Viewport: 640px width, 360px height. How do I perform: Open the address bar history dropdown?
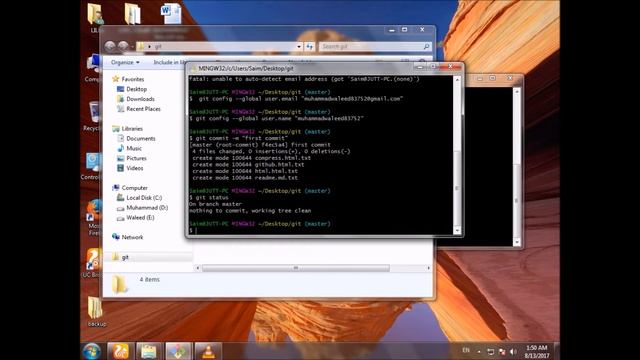(x=299, y=47)
